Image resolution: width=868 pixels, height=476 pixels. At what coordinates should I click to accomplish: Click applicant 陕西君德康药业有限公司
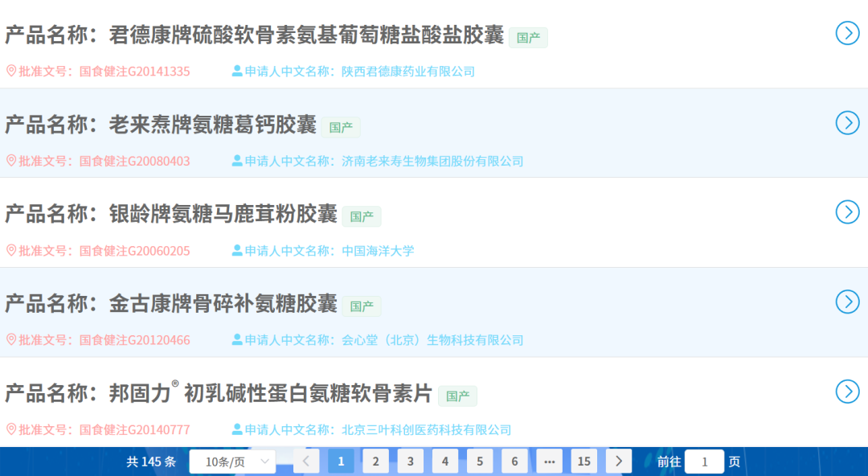pyautogui.click(x=408, y=72)
